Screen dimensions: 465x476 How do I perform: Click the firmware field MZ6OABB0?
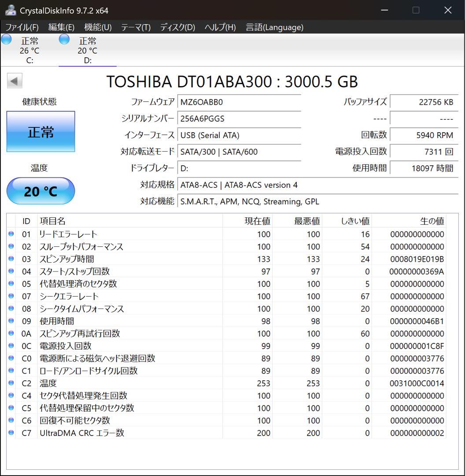click(239, 102)
